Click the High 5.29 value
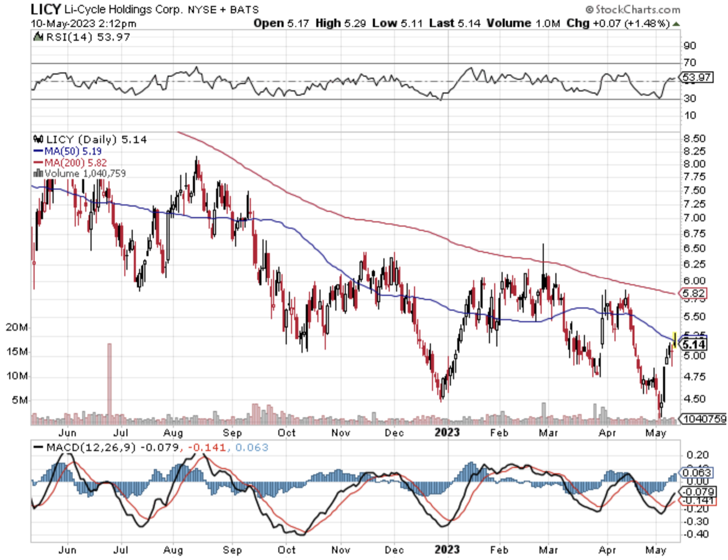The image size is (728, 560). click(341, 23)
